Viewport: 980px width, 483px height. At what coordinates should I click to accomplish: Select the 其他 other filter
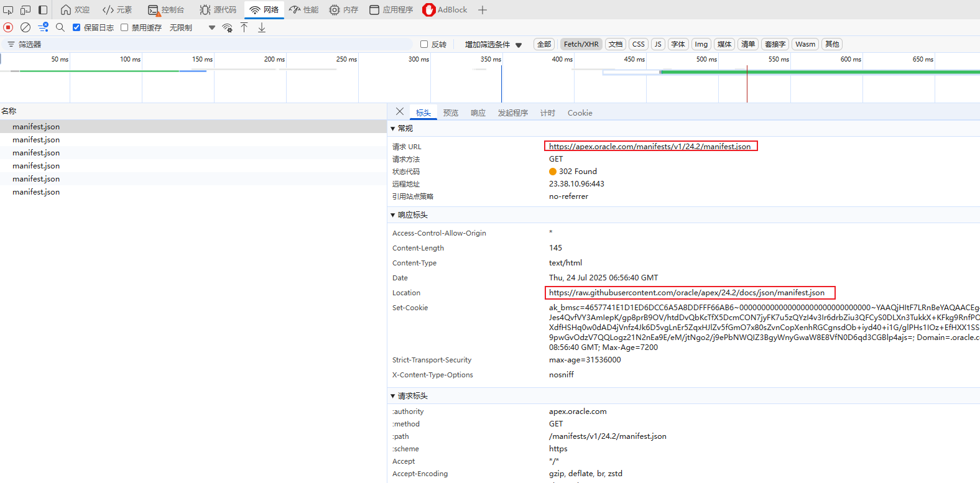pos(832,44)
